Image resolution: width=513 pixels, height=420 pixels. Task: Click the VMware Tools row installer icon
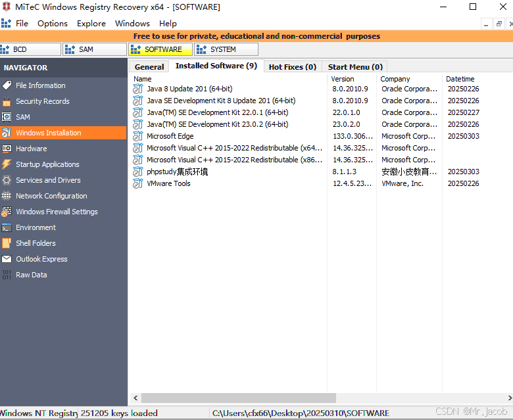[x=138, y=183]
